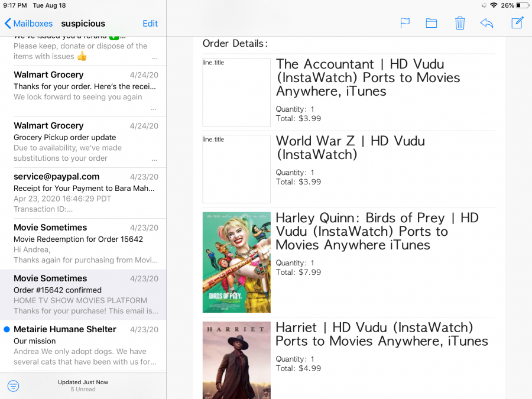Viewport: 532px width, 399px height.
Task: Open Movie Redemption for Order 15642 email
Action: (83, 244)
